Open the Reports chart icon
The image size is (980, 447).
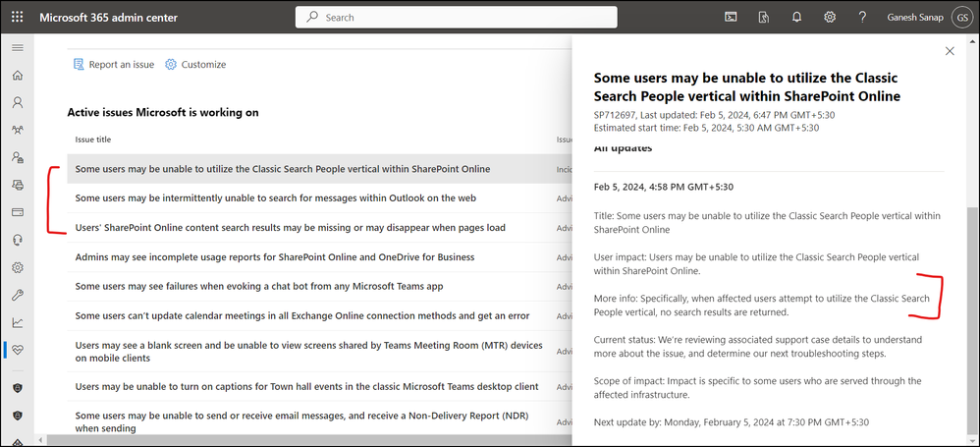tap(17, 321)
